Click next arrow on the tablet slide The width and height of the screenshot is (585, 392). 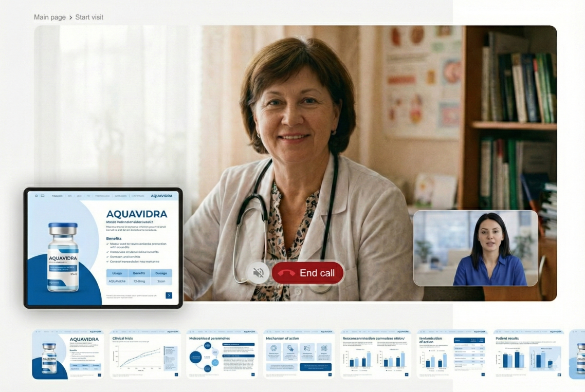point(169,295)
